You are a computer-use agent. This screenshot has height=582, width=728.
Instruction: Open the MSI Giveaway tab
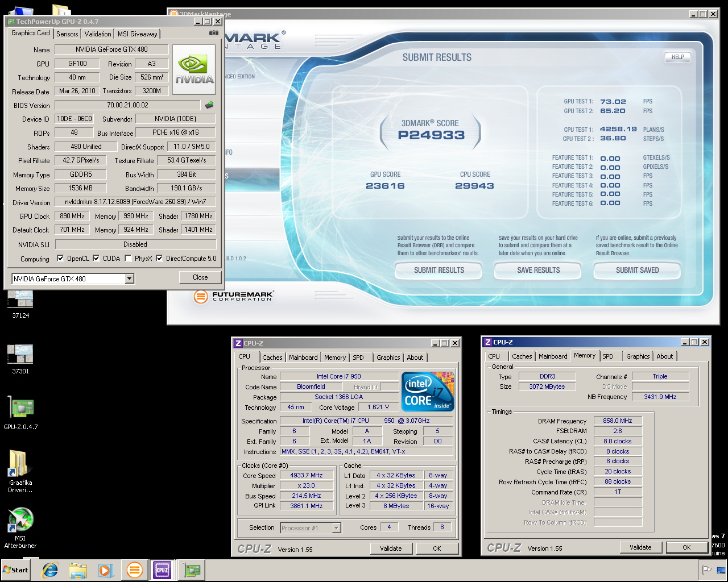point(138,34)
